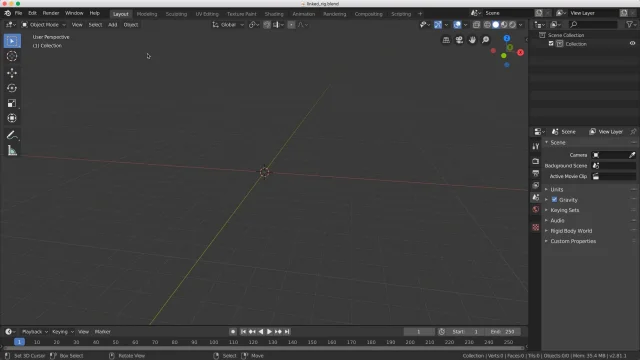Image resolution: width=640 pixels, height=360 pixels.
Task: Open the Marker menu in timeline
Action: pos(102,332)
